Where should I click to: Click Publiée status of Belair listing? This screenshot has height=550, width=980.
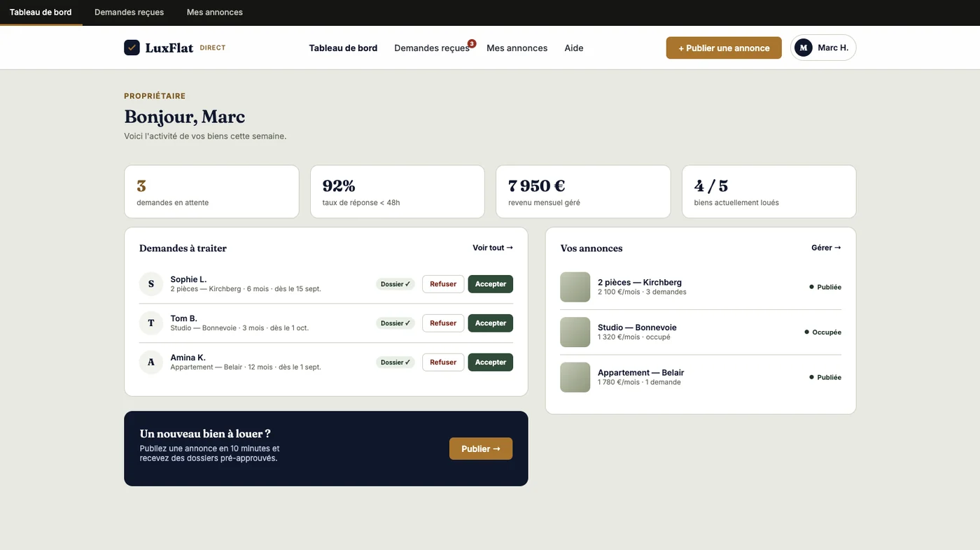click(825, 377)
